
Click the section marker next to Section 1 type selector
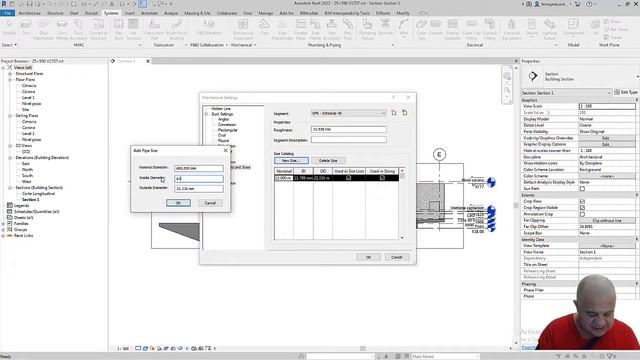(x=533, y=76)
